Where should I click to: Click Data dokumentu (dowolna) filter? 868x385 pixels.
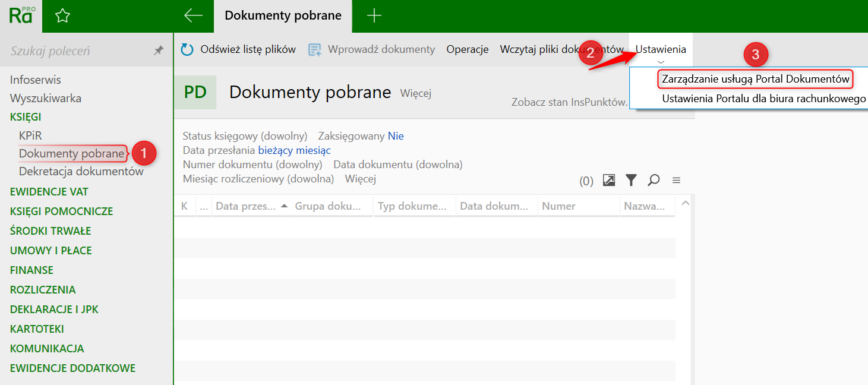[398, 165]
